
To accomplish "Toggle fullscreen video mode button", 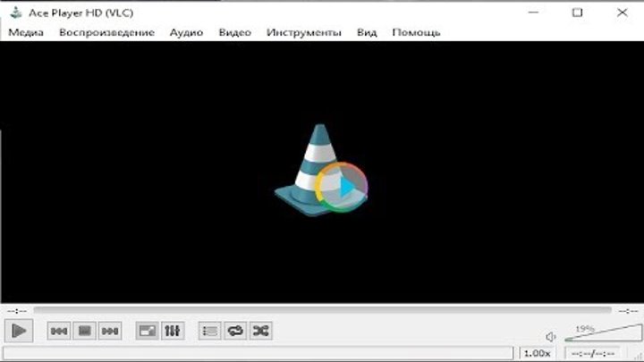I will pos(147,331).
